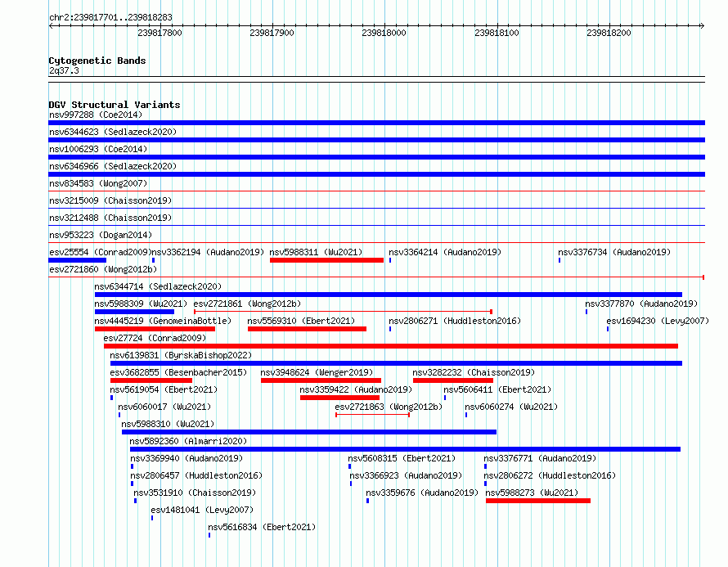Click esv3682855 (Besenbacher2015) label
The image size is (728, 567).
tap(178, 372)
